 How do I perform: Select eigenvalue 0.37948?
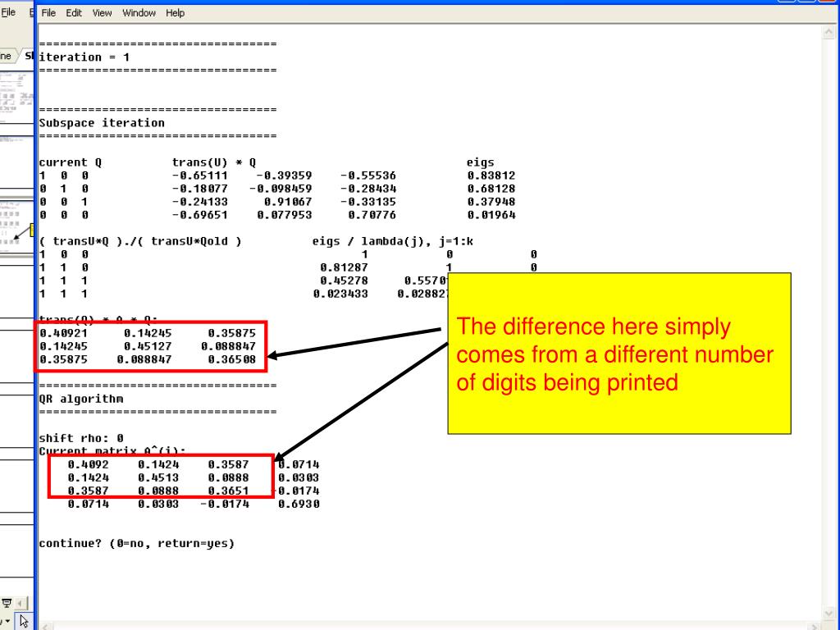point(491,202)
